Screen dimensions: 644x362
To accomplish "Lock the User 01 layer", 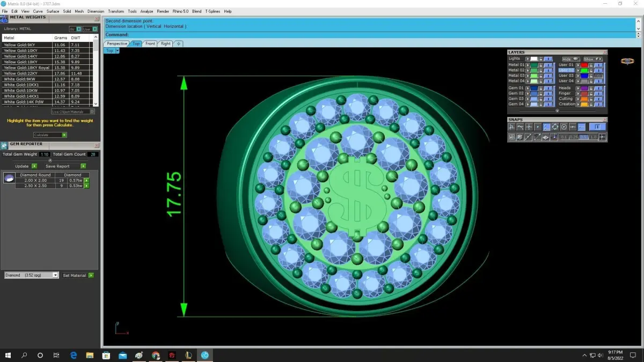I will coord(591,65).
